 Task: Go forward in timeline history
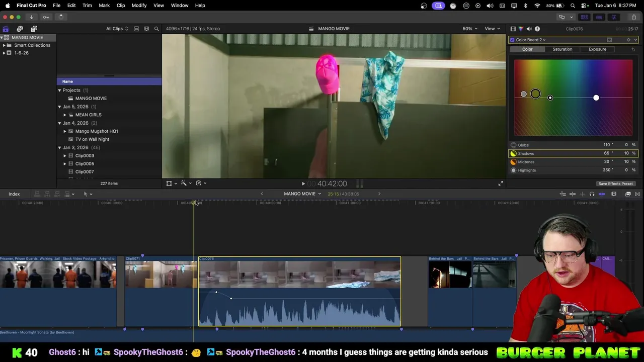pos(379,194)
